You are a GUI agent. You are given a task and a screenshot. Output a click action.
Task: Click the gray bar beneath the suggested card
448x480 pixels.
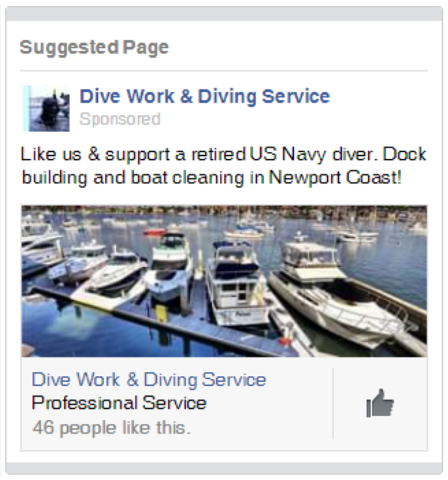(x=224, y=469)
